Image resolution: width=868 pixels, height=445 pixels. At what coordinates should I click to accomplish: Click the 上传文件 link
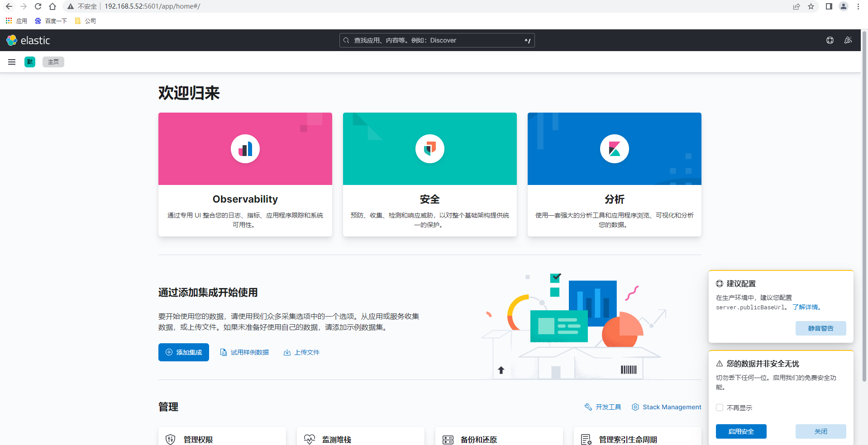(x=301, y=352)
